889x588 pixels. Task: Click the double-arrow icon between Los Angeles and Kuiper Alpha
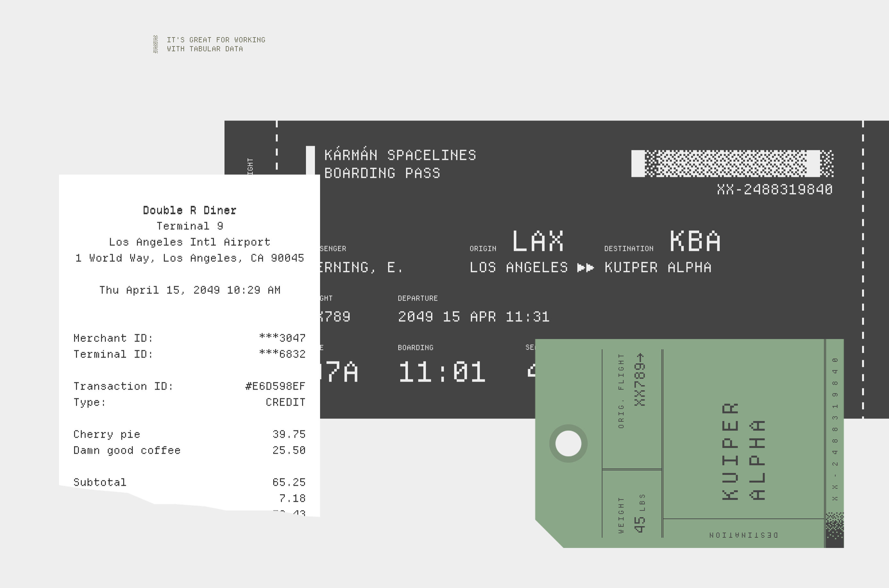pos(585,268)
